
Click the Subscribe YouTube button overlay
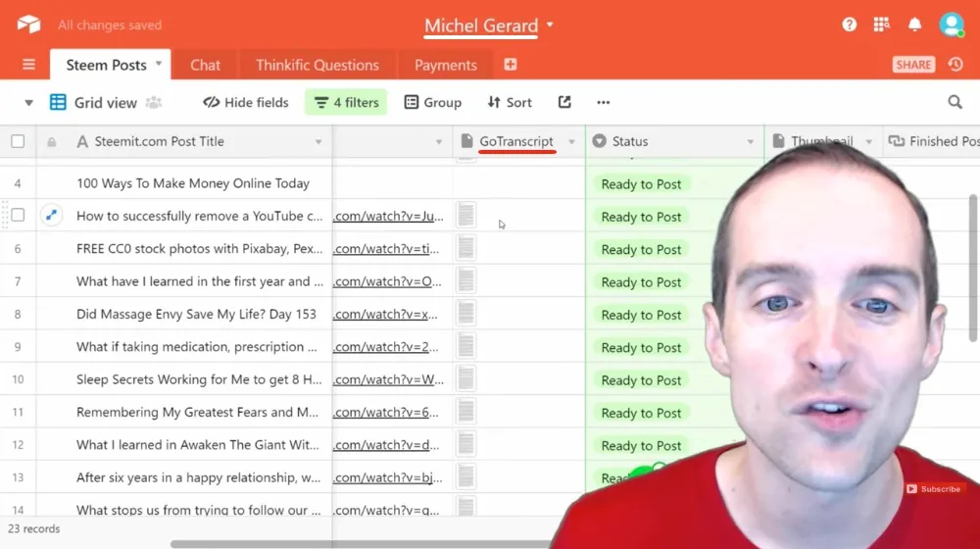click(934, 489)
